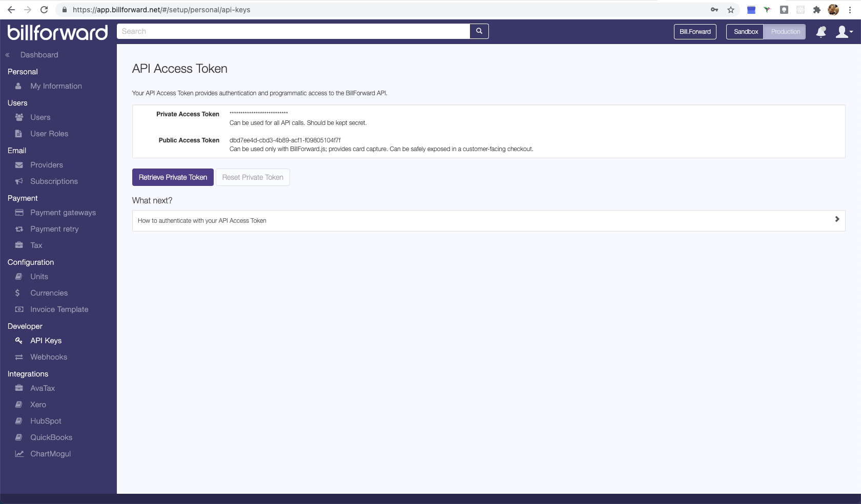Click the ChartMogul chart icon
This screenshot has width=861, height=504.
[19, 454]
